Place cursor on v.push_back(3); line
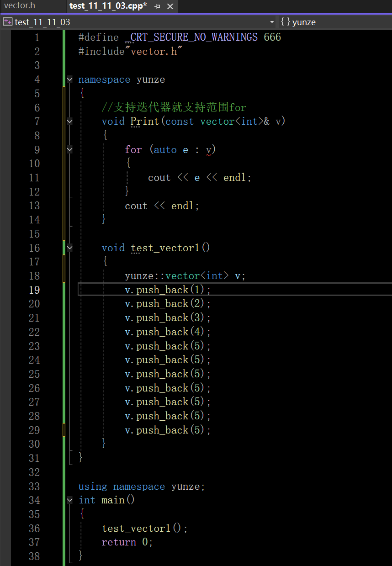Screen dimensions: 392x566 [168, 318]
